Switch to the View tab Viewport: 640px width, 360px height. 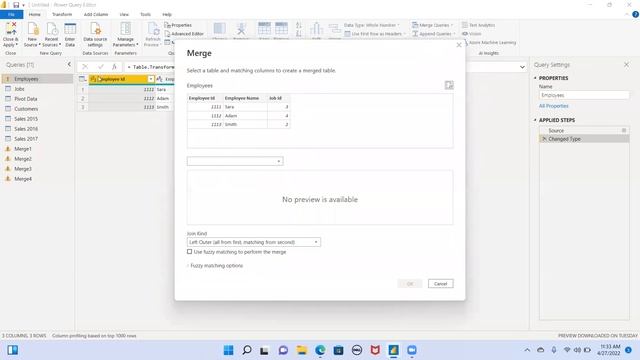124,14
